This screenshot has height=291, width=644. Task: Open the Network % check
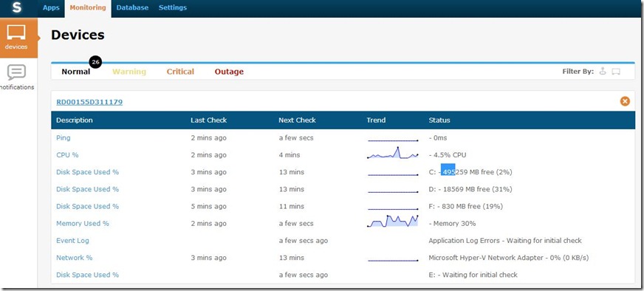coord(75,258)
